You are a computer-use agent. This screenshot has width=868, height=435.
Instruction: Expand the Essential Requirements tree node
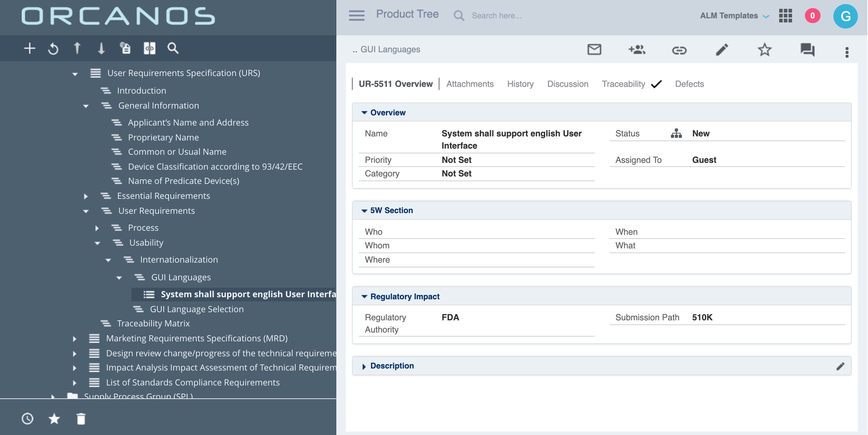pyautogui.click(x=86, y=196)
